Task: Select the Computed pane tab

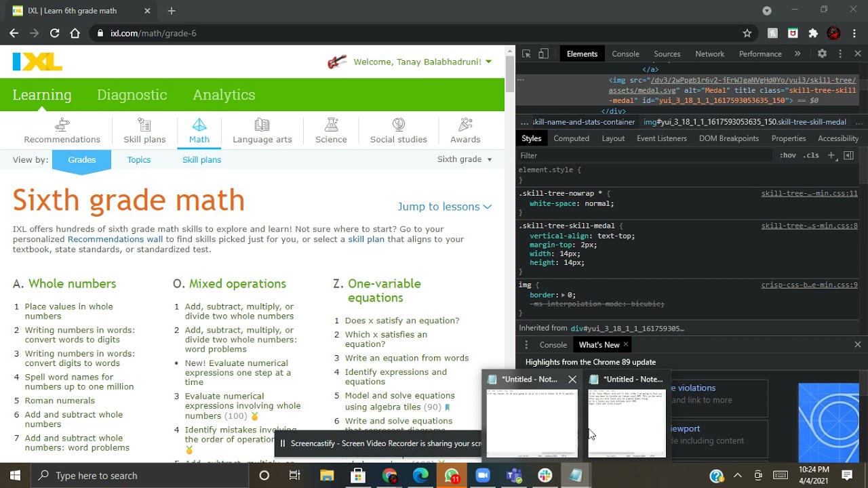Action: coord(571,138)
